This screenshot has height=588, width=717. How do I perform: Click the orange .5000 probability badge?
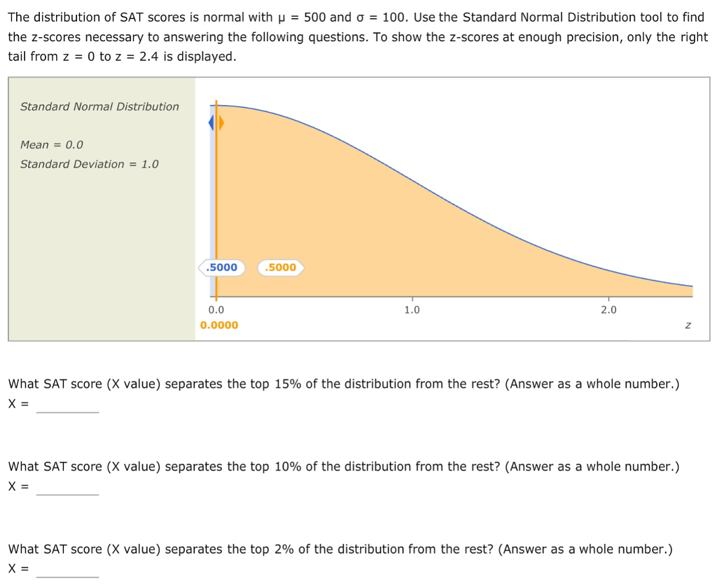point(280,267)
